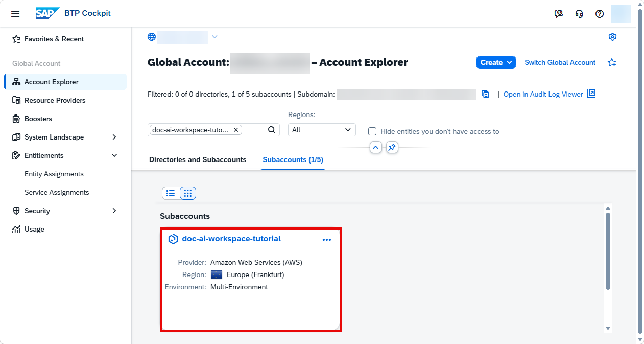
Task: Click the Europe (Frankfurt) region text
Action: click(x=255, y=274)
